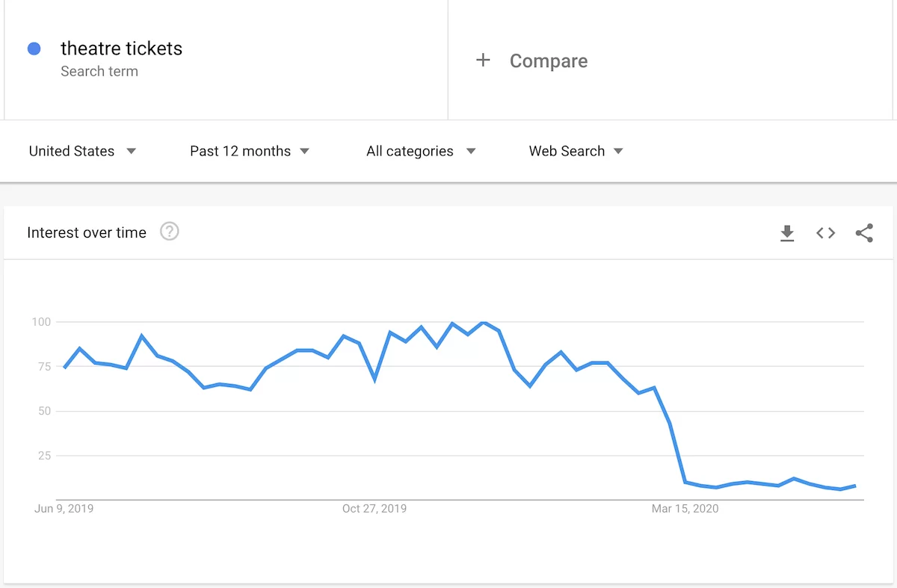897x588 pixels.
Task: Open help for Interest over time
Action: [170, 232]
